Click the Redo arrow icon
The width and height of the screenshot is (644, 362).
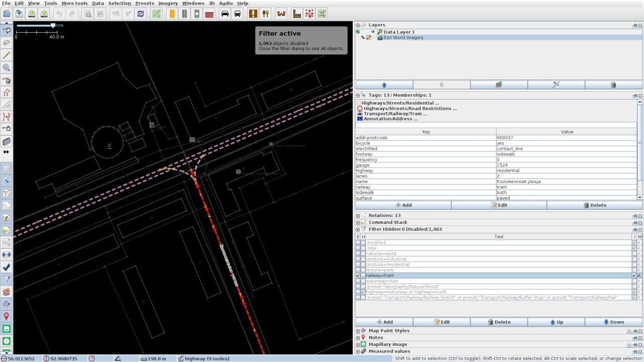[72, 14]
